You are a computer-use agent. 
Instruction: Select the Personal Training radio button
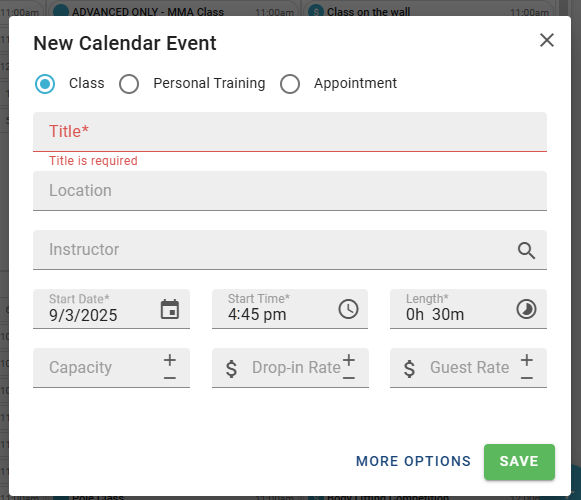click(129, 84)
